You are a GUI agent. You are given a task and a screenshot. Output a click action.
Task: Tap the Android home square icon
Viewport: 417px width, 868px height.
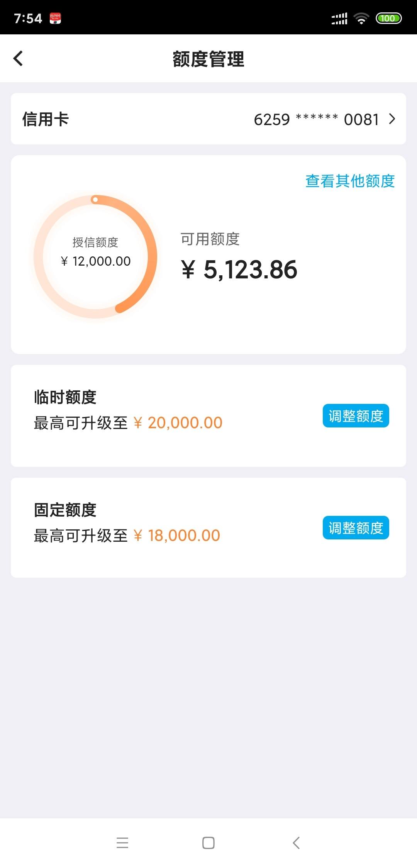[208, 843]
